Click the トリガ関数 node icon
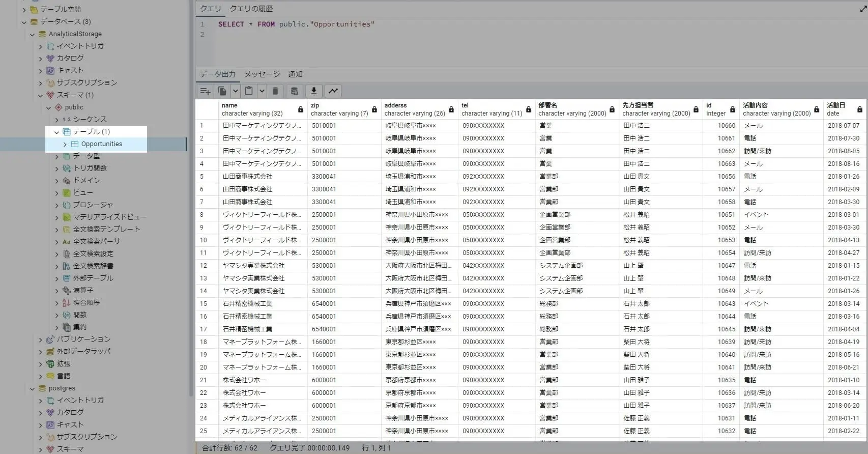The height and width of the screenshot is (454, 868). coord(67,168)
